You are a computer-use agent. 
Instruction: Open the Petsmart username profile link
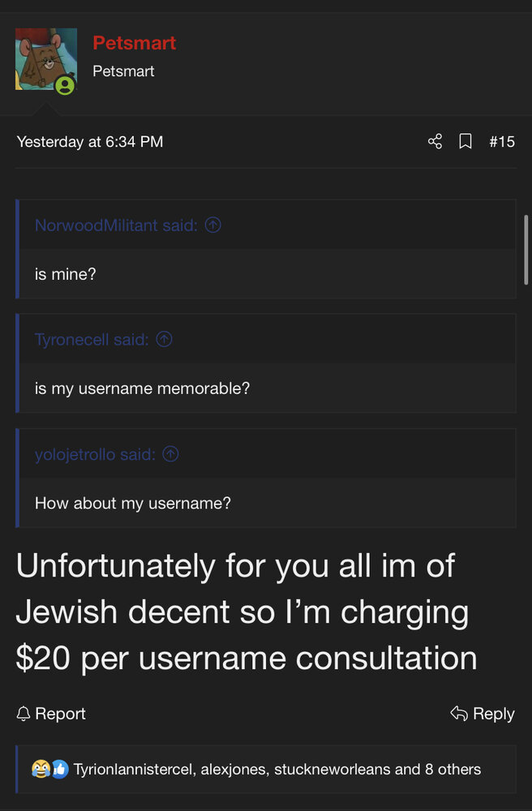click(134, 43)
